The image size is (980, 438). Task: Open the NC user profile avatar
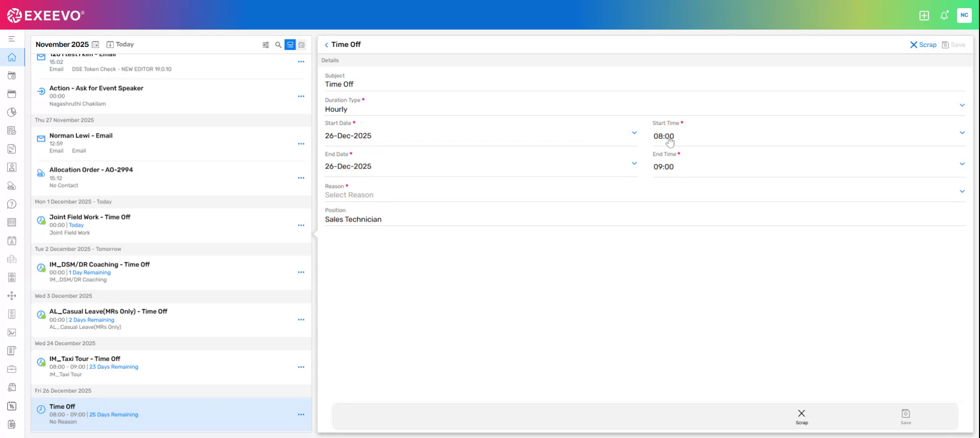click(964, 15)
